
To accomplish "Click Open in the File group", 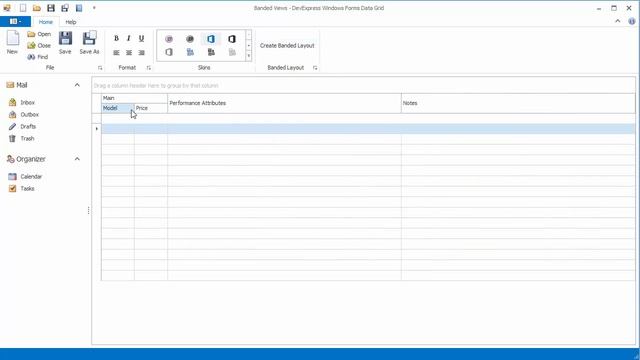I will [39, 34].
